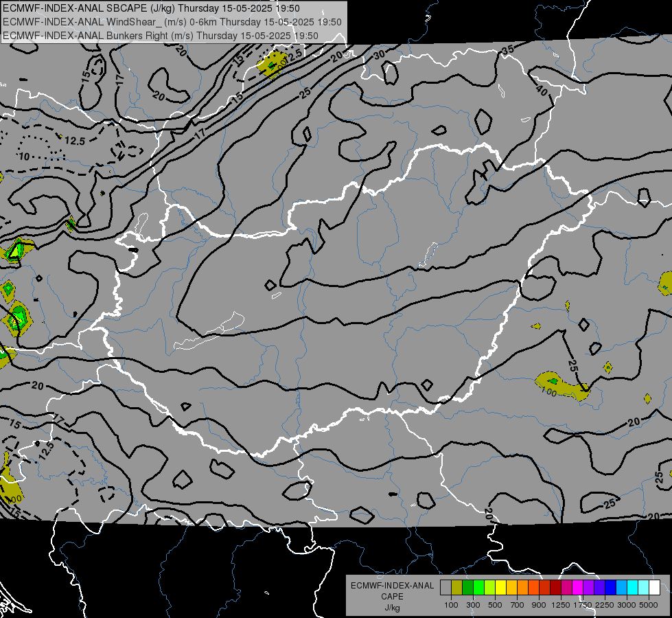Click legend scale value 1750

click(x=583, y=605)
